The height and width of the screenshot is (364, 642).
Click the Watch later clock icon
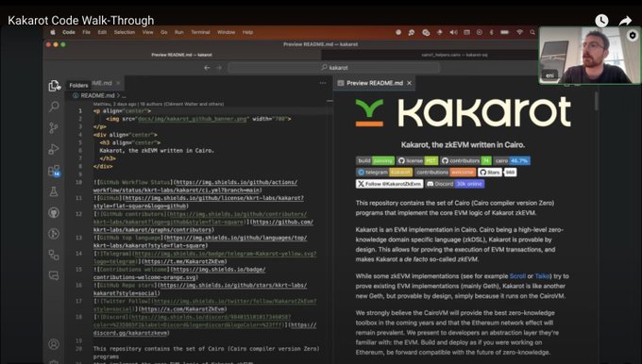point(601,21)
